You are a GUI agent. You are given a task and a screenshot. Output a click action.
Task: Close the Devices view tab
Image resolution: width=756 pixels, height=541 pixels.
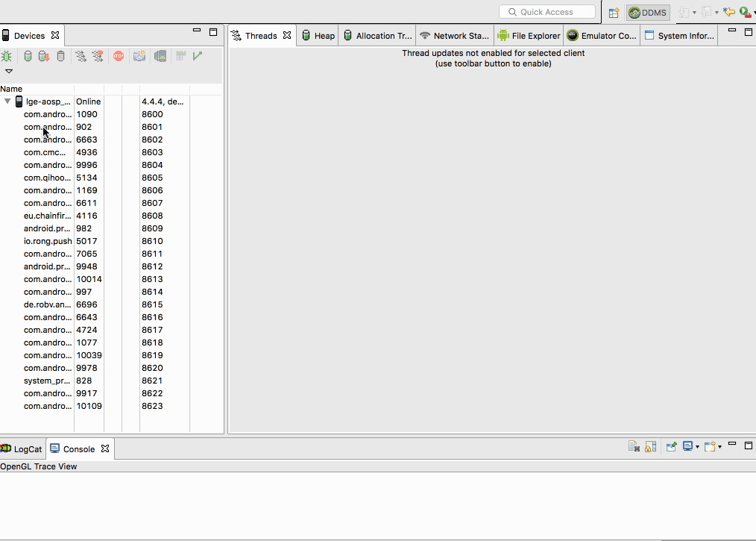click(x=55, y=35)
